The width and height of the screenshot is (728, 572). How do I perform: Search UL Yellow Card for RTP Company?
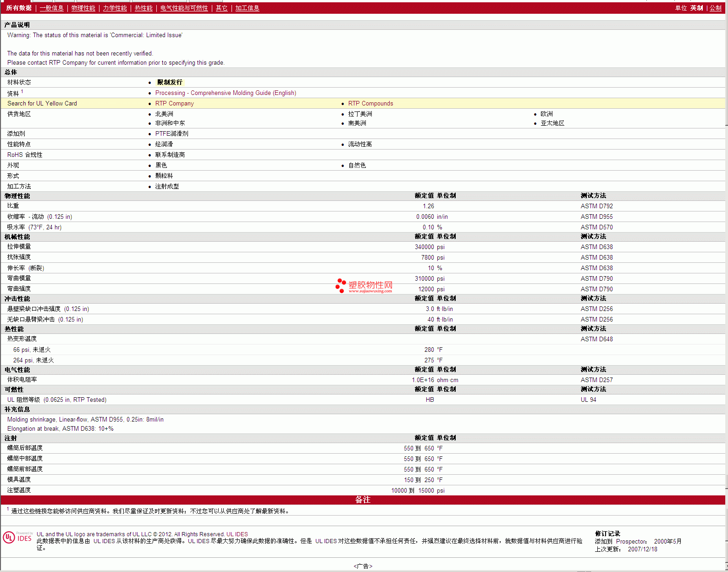point(174,104)
